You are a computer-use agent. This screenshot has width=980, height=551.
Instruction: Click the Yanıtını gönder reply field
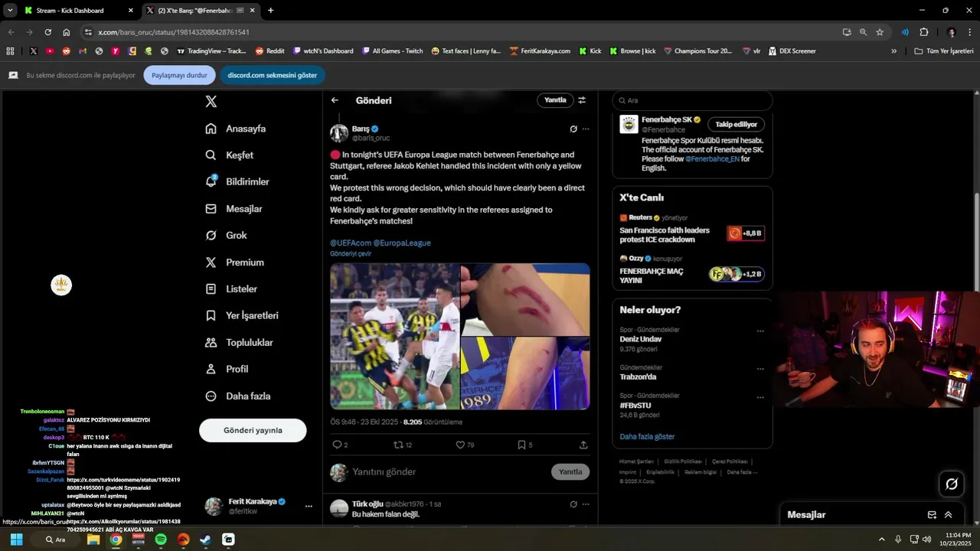[x=448, y=472]
